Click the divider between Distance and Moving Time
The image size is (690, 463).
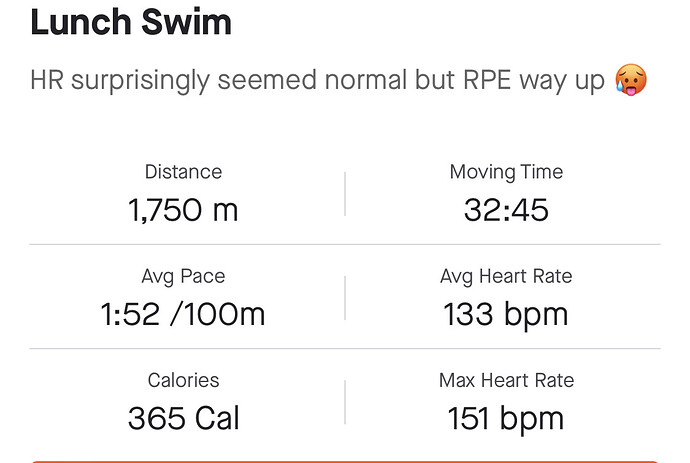(345, 194)
